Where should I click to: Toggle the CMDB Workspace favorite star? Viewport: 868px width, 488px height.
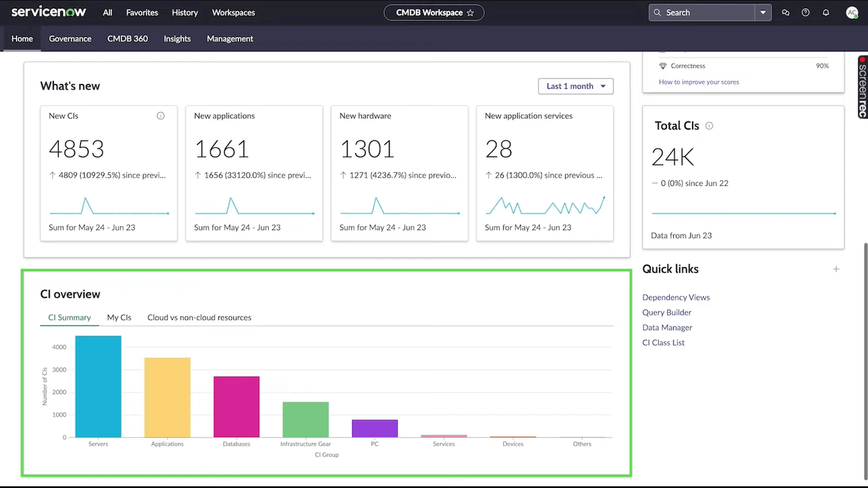tap(470, 12)
